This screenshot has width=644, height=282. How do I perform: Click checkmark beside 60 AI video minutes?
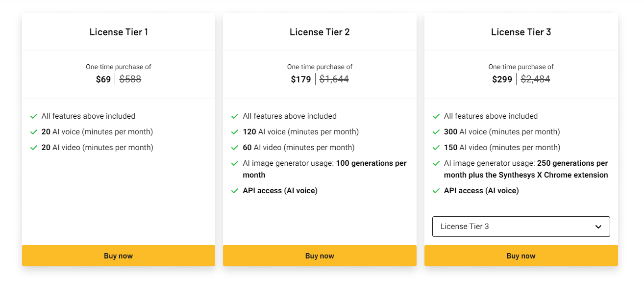235,148
